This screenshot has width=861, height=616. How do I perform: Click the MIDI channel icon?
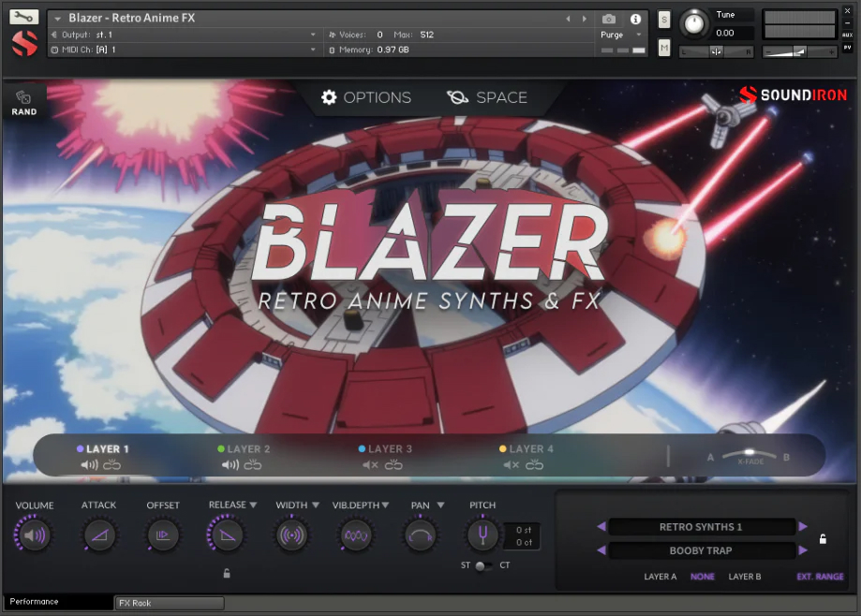(x=54, y=50)
